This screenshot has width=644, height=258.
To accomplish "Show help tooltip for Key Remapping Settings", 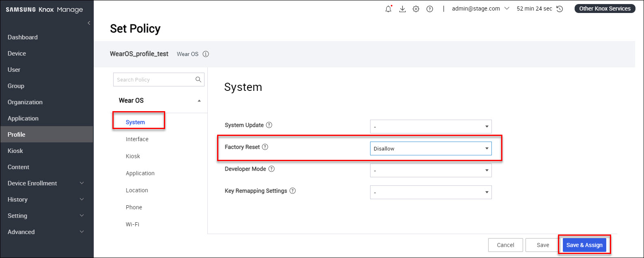I will tap(293, 191).
